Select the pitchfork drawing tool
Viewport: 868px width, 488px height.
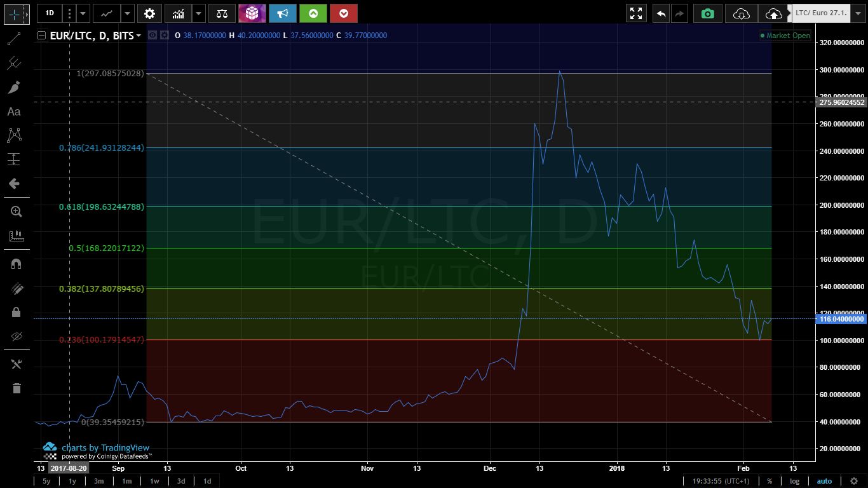pyautogui.click(x=14, y=63)
